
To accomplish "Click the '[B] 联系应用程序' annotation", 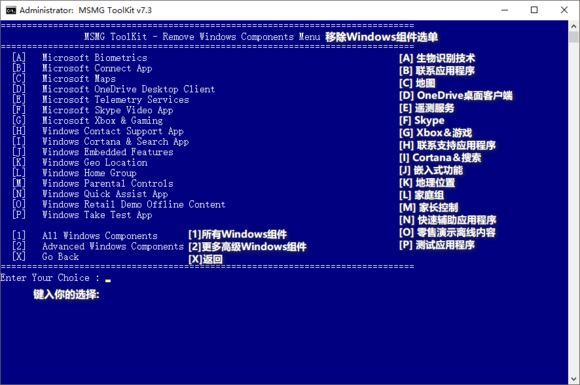I will (x=437, y=70).
